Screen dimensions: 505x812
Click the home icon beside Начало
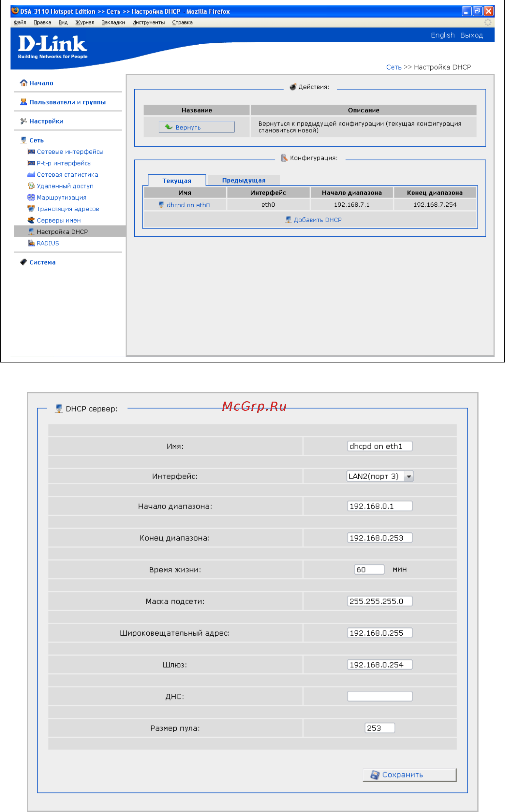click(x=23, y=83)
